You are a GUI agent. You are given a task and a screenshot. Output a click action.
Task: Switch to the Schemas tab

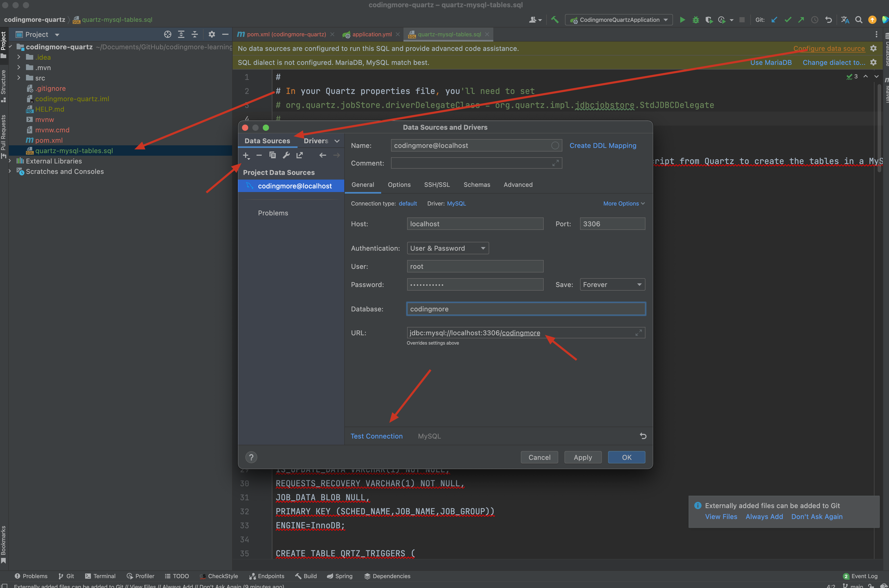tap(476, 184)
